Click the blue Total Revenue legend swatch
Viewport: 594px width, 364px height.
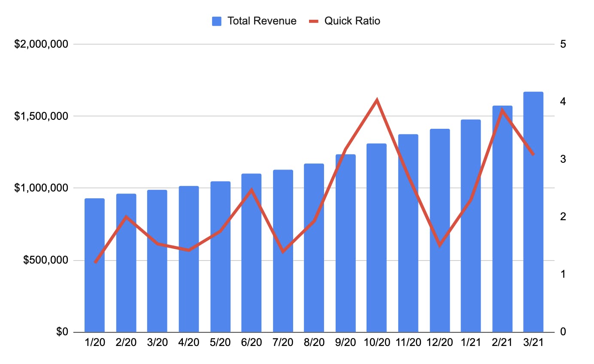pos(217,21)
